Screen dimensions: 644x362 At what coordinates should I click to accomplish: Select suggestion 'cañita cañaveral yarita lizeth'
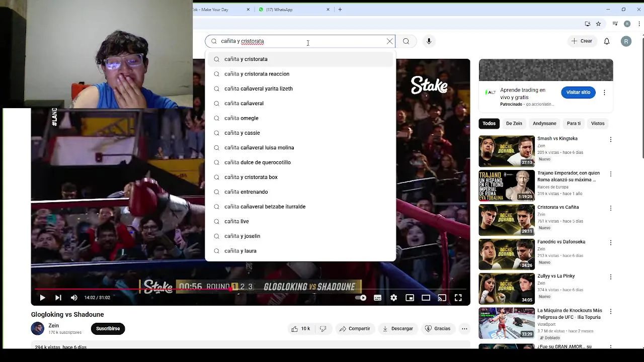[x=300, y=88]
